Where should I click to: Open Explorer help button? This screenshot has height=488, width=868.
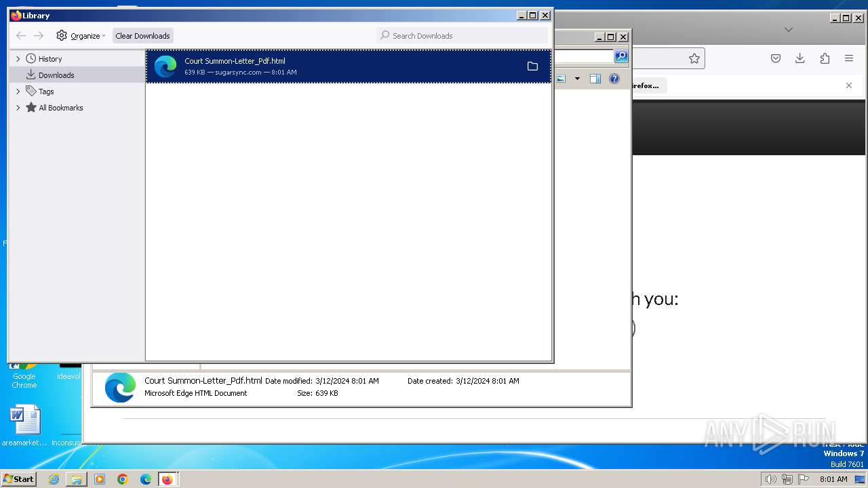pos(614,79)
